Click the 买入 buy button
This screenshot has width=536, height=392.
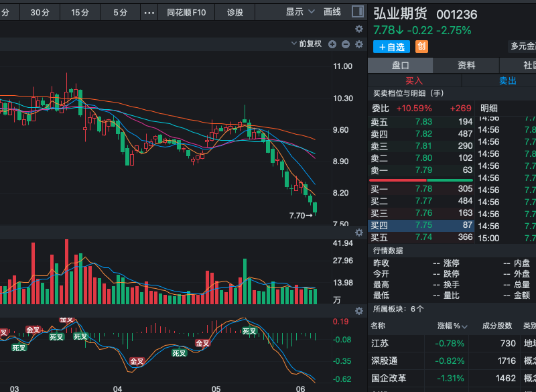[x=414, y=80]
